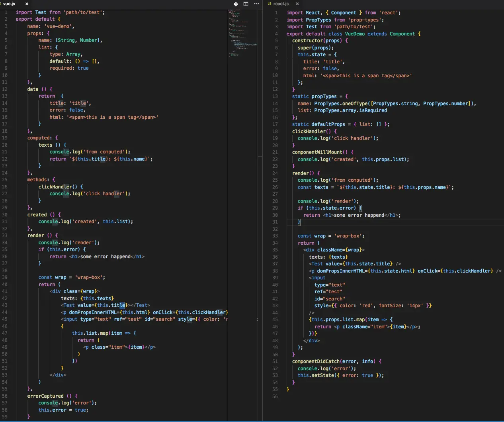Click 'static propTypes = {' in react.js
504x422 pixels.
pyautogui.click(x=320, y=96)
